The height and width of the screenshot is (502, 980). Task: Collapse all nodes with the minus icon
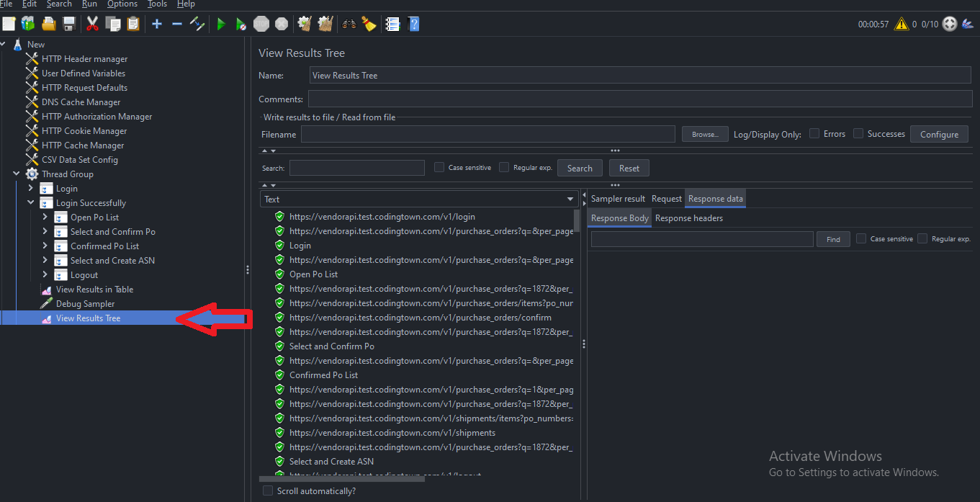pos(177,24)
